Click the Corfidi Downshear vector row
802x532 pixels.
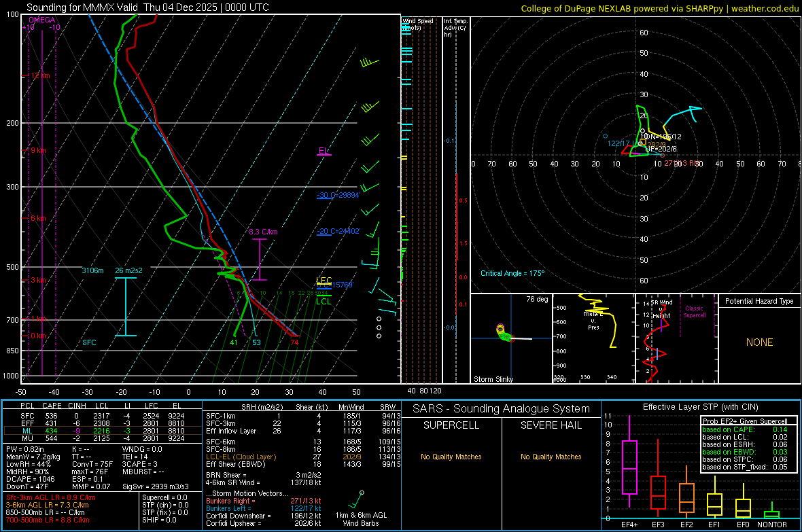(x=264, y=516)
